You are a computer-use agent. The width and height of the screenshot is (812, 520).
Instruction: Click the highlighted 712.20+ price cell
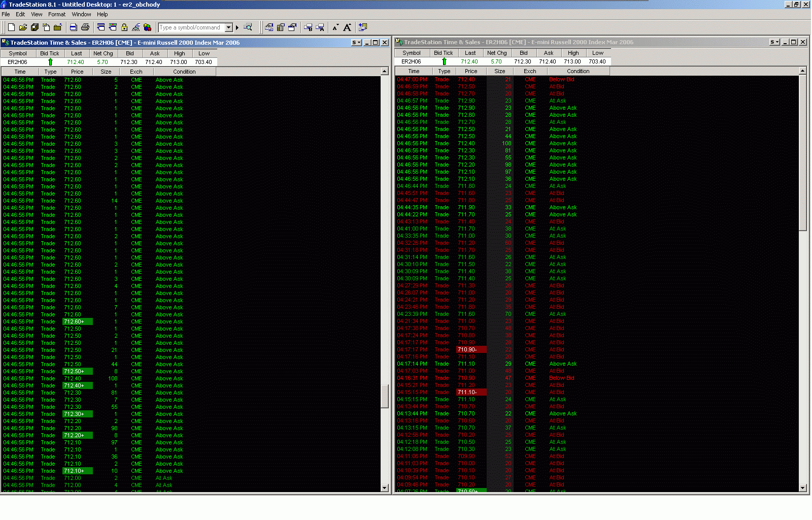pos(78,435)
